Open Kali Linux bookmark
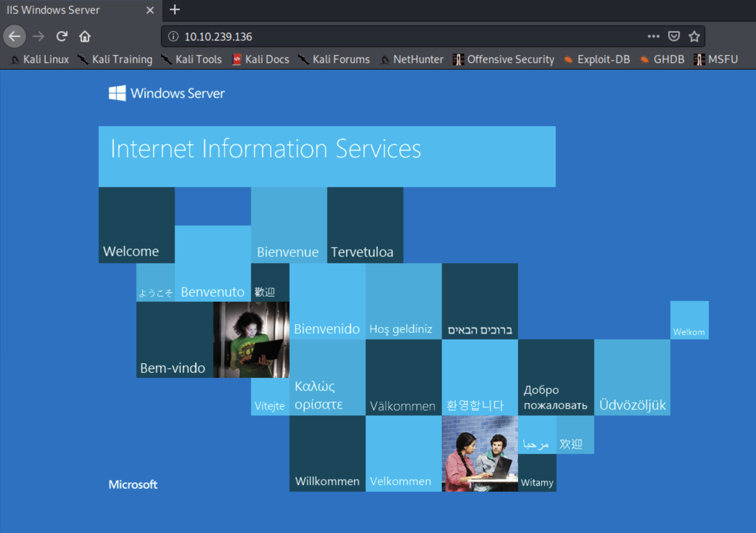 40,59
